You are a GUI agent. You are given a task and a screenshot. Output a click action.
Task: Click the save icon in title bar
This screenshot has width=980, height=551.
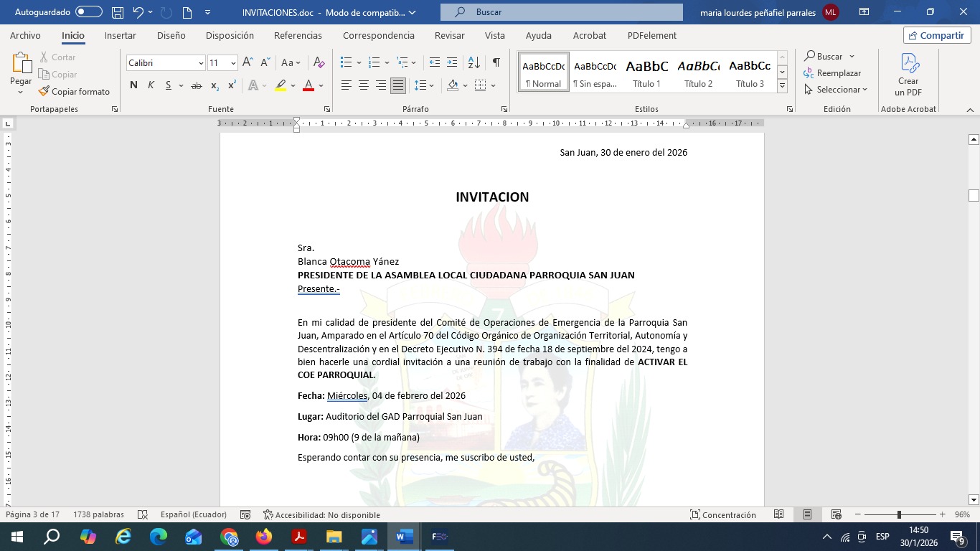pos(118,12)
